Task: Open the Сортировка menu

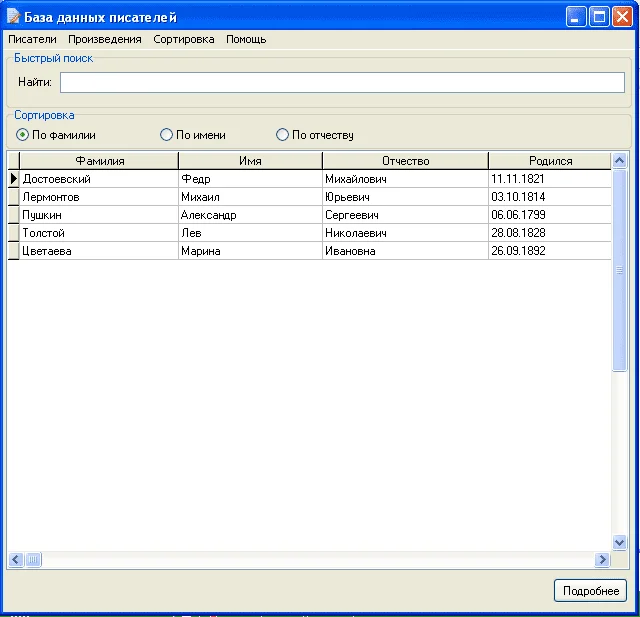Action: (x=184, y=40)
